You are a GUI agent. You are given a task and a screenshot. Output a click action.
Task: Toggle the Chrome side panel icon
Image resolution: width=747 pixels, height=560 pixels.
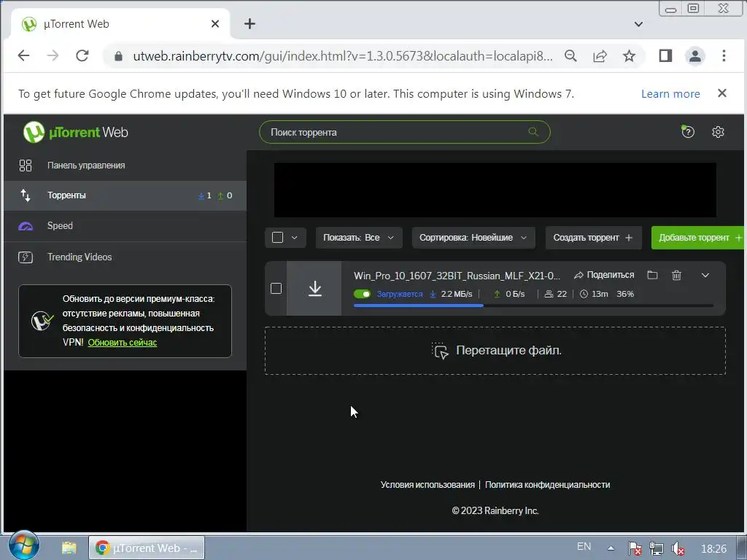[665, 55]
